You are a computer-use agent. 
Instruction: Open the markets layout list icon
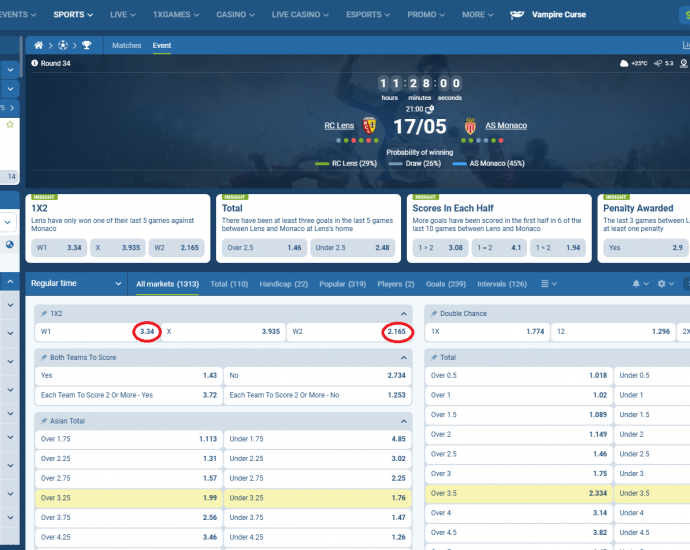545,284
